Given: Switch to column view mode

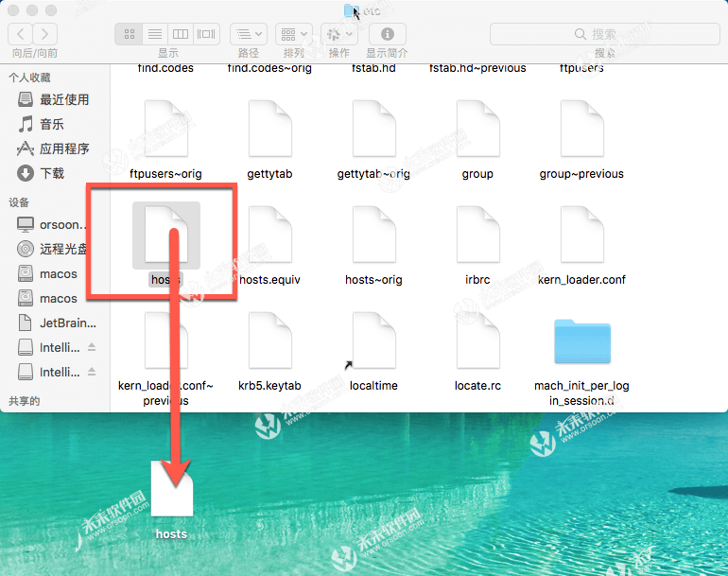Looking at the screenshot, I should pos(181,34).
